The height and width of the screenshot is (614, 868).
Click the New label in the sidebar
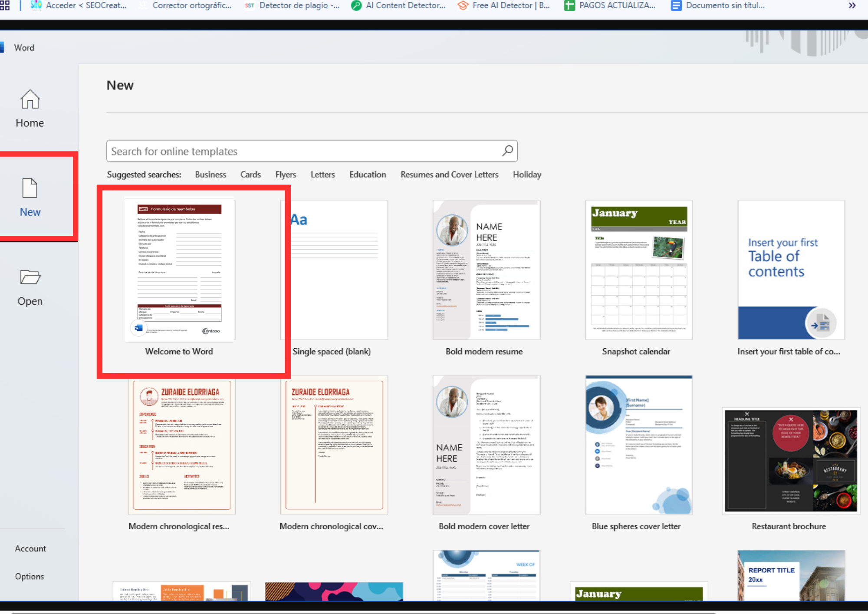point(30,212)
